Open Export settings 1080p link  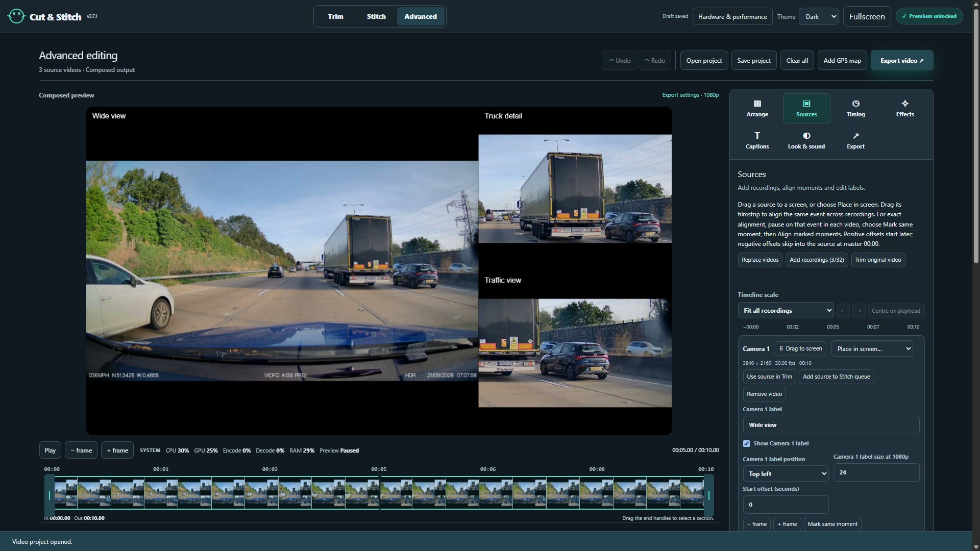[x=690, y=95]
